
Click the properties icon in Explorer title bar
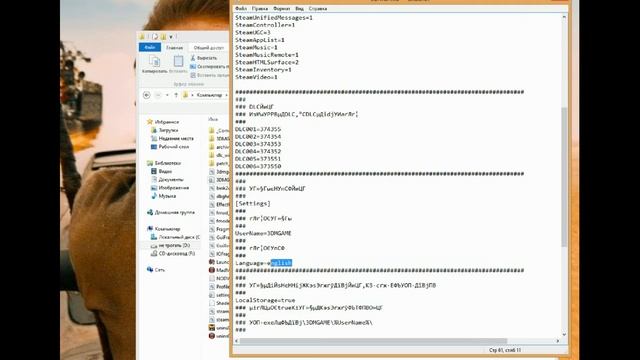point(155,37)
